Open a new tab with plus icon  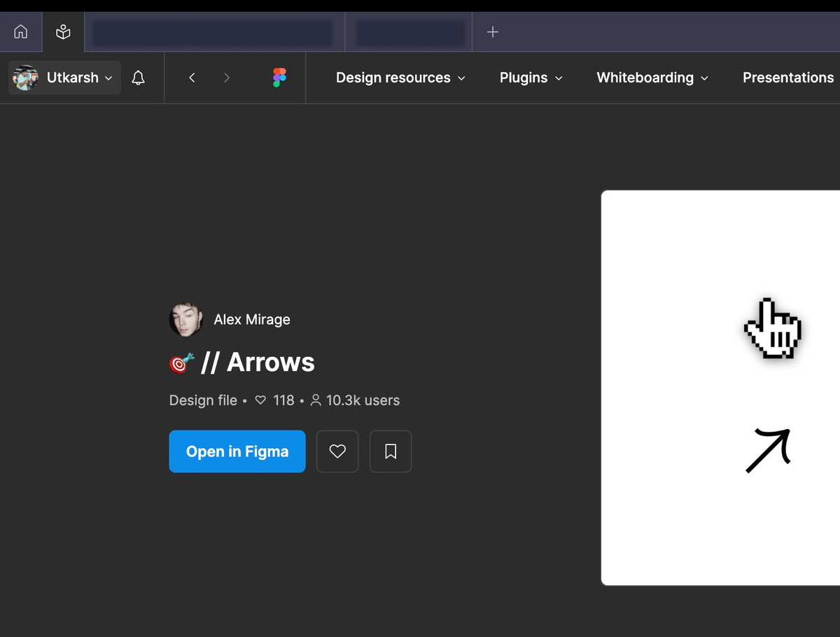click(493, 32)
